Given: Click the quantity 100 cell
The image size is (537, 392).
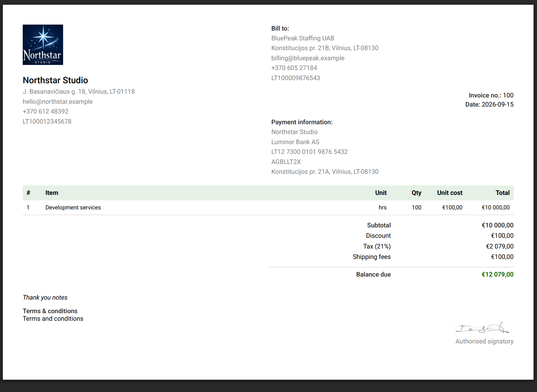Looking at the screenshot, I should tap(416, 208).
